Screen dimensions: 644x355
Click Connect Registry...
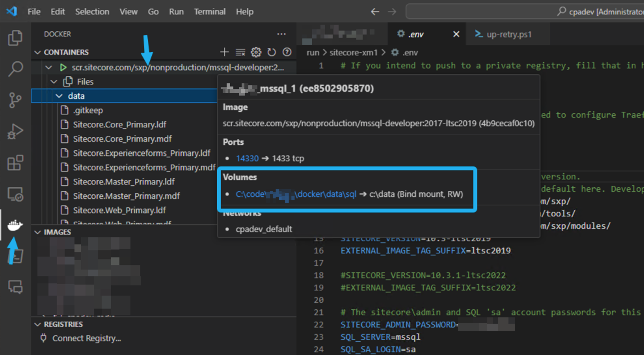coord(86,338)
